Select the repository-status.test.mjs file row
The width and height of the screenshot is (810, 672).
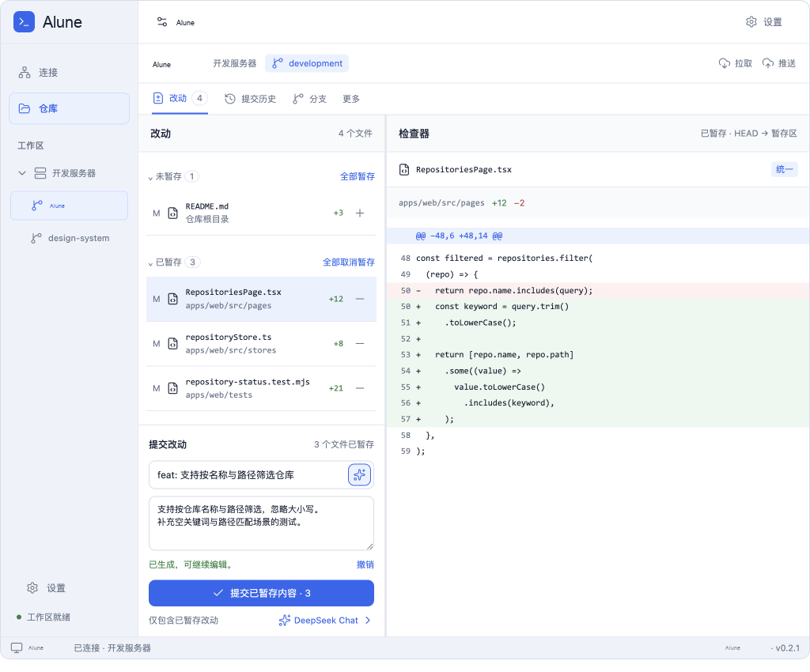click(x=261, y=388)
